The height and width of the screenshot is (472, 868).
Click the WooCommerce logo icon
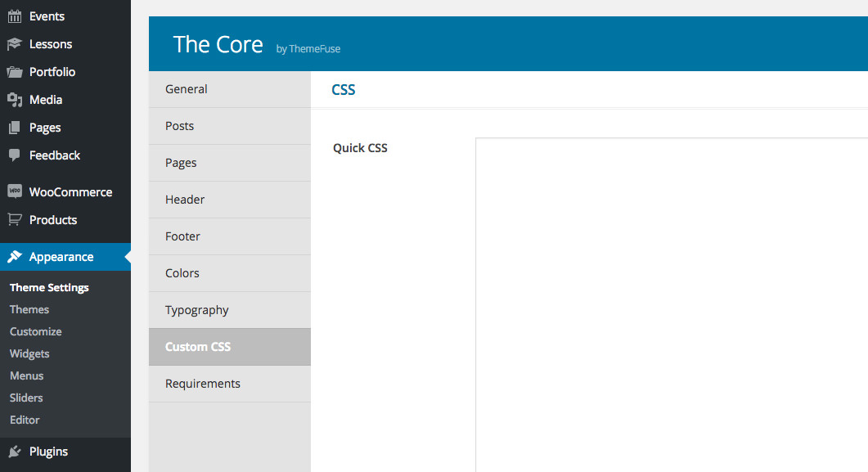[15, 191]
